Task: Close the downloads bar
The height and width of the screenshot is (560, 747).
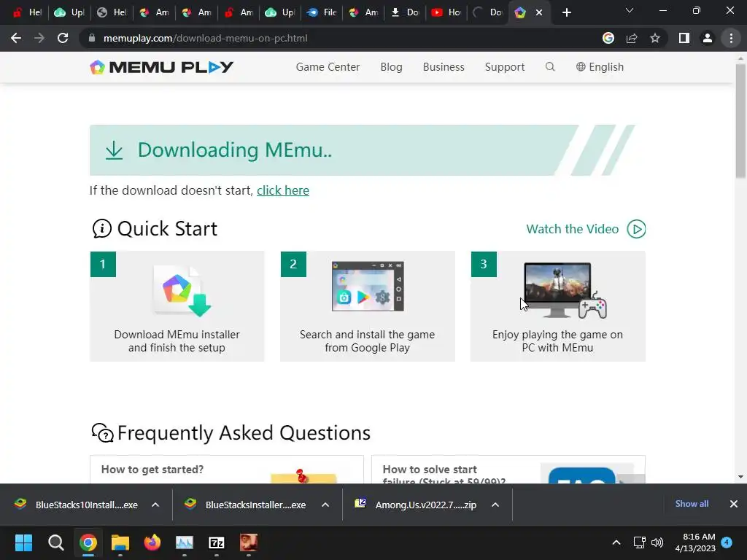Action: [x=734, y=504]
